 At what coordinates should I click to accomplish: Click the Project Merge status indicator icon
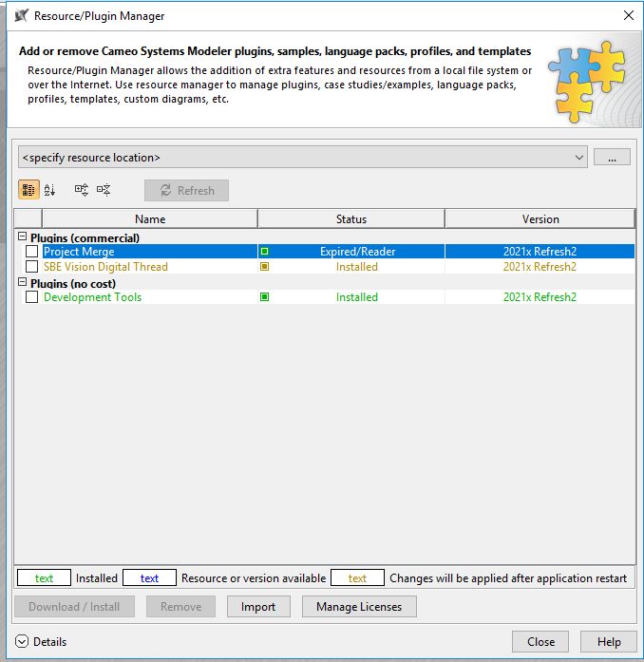tap(265, 252)
